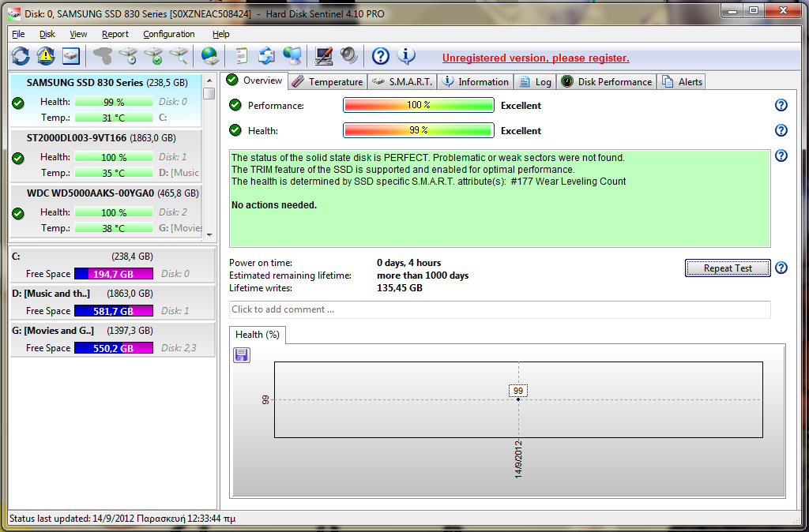This screenshot has width=809, height=532.
Task: Click green check next to SAMSUNG SSD 830
Action: 18,103
